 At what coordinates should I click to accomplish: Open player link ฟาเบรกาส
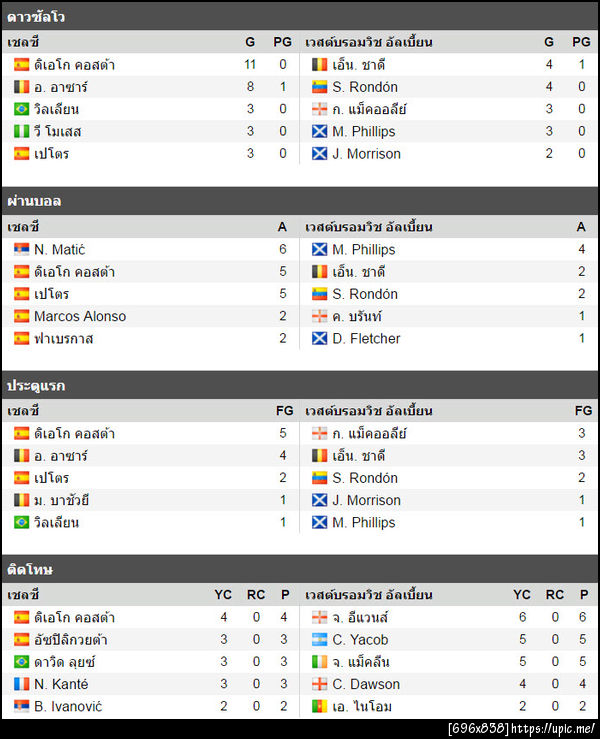64,338
